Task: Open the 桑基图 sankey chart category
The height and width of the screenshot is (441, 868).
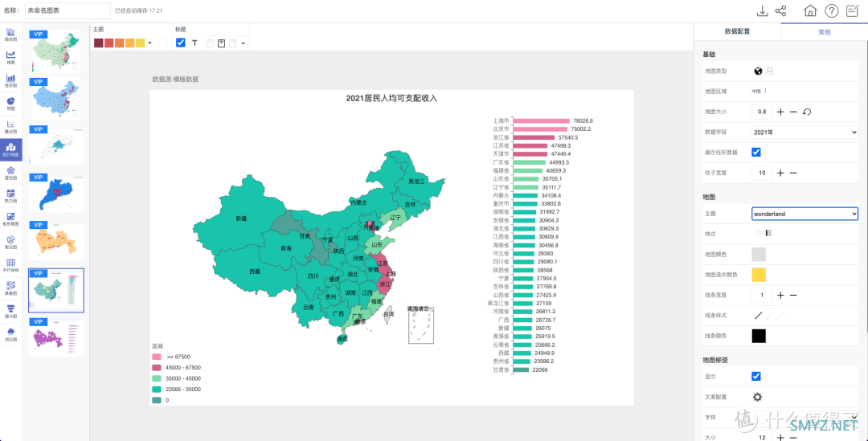Action: (11, 288)
